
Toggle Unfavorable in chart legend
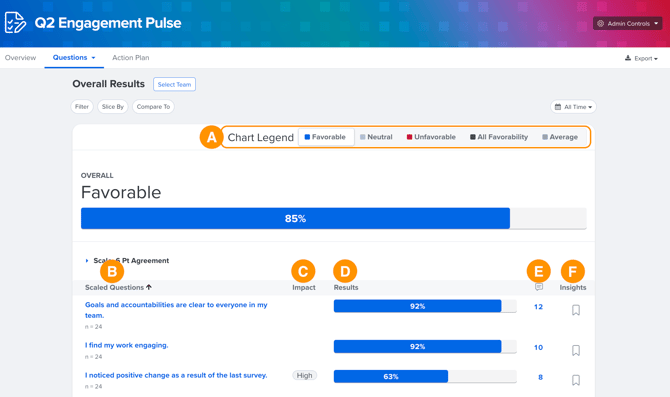point(431,137)
